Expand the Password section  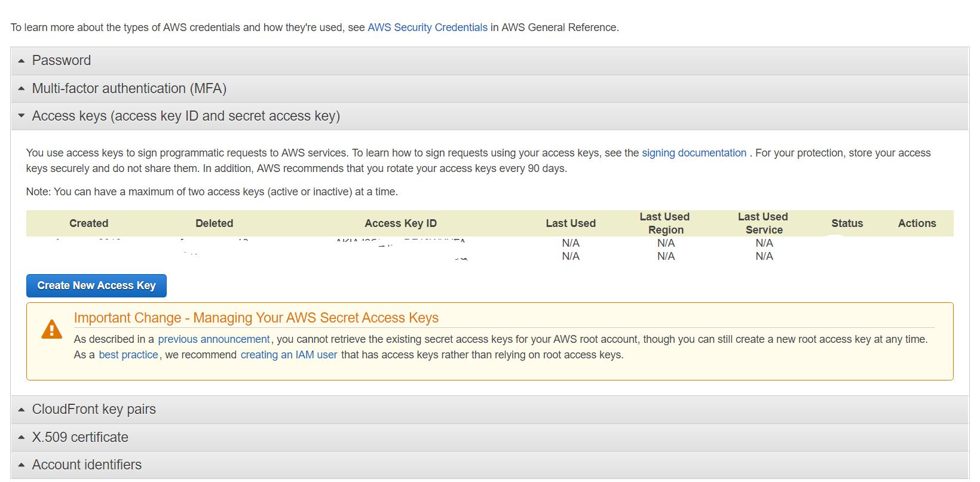(x=61, y=61)
